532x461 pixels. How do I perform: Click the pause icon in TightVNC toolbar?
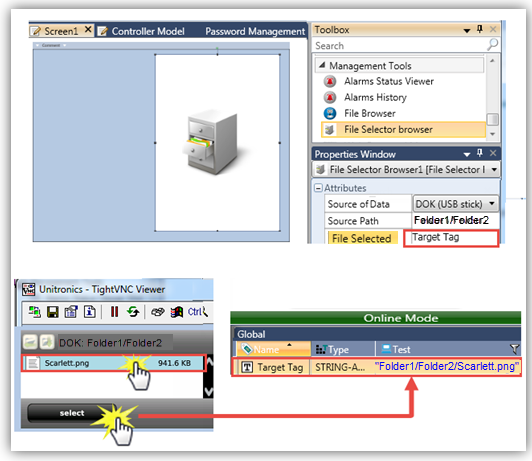click(114, 311)
